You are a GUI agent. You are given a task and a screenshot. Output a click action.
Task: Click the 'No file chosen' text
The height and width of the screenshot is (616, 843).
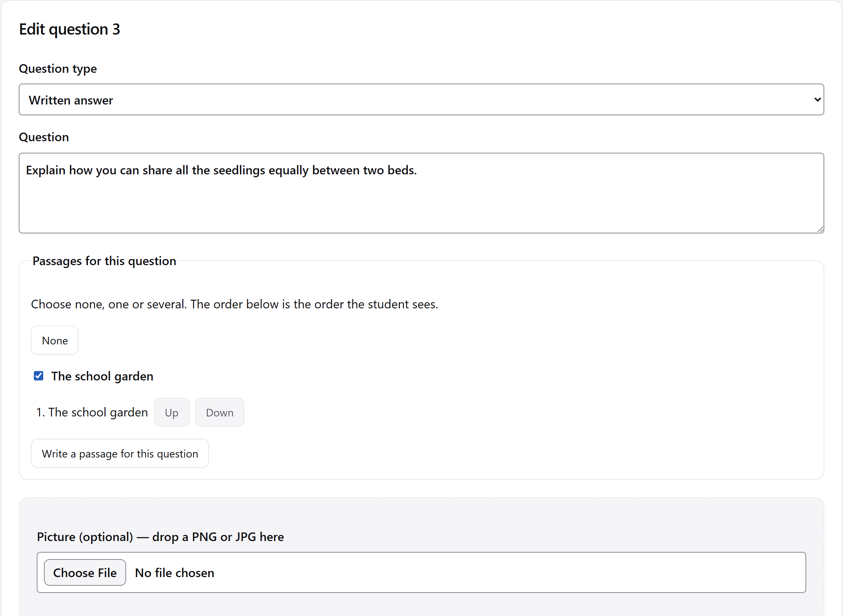click(174, 573)
